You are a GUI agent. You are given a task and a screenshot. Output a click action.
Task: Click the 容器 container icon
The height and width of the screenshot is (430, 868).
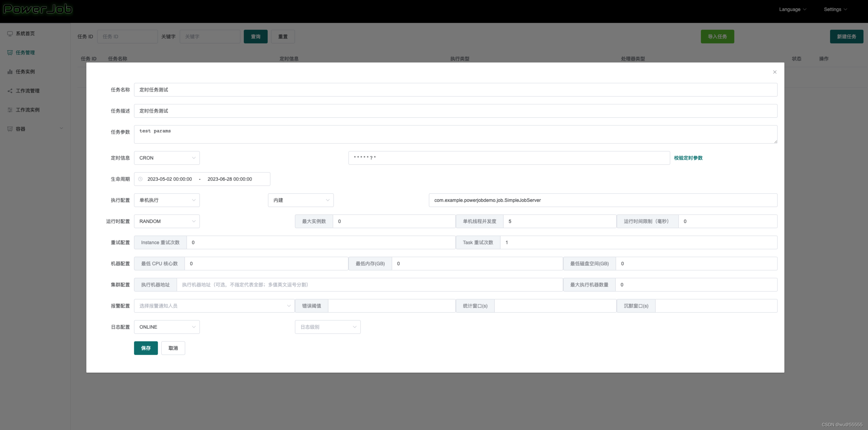(x=10, y=129)
